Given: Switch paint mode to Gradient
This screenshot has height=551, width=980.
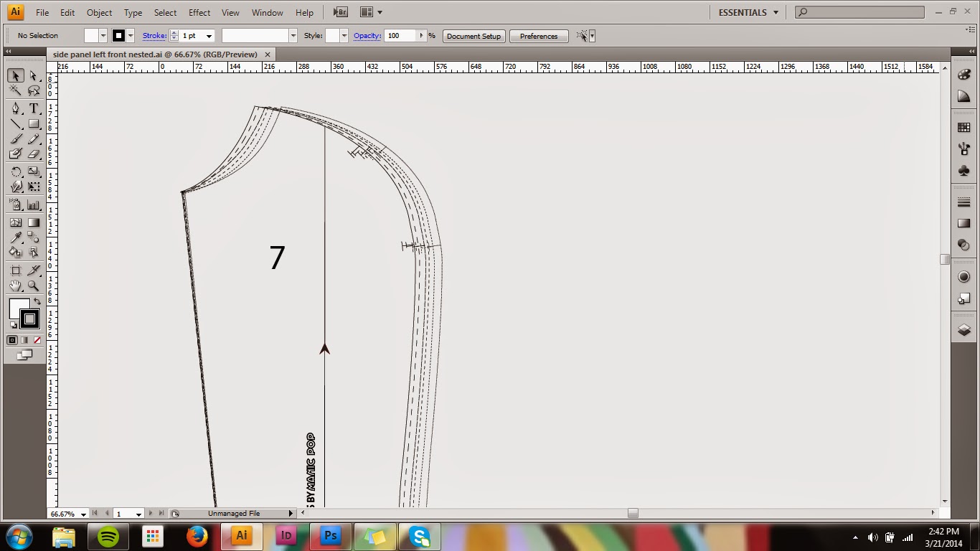Looking at the screenshot, I should point(24,340).
